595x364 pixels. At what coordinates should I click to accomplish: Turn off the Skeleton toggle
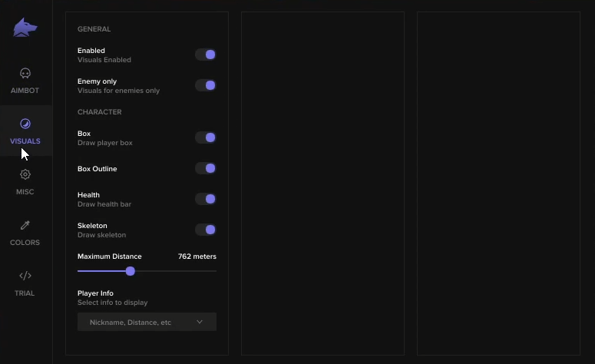(x=206, y=230)
